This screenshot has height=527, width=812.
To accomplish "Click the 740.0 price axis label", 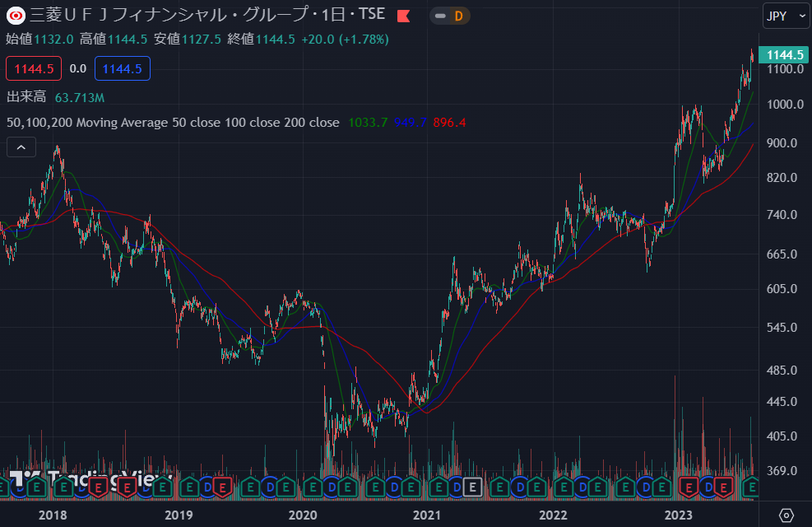I will [x=782, y=215].
